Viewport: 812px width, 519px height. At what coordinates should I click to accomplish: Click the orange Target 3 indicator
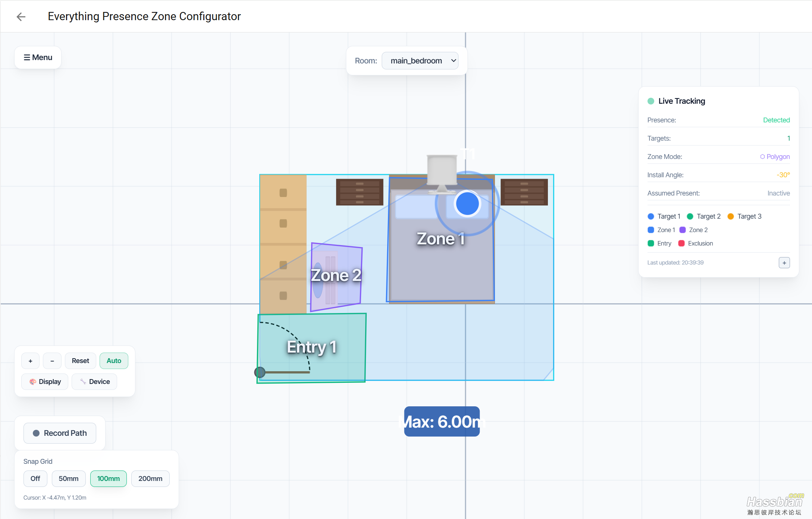pyautogui.click(x=731, y=216)
